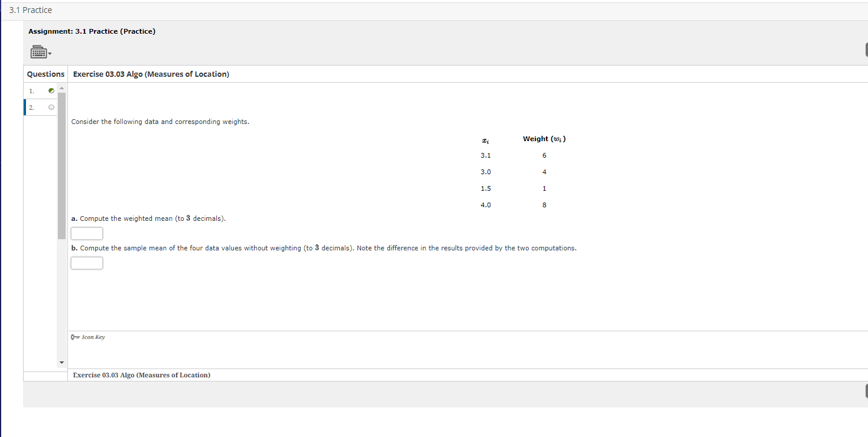Click inside the weighted mean answer box

[x=86, y=233]
